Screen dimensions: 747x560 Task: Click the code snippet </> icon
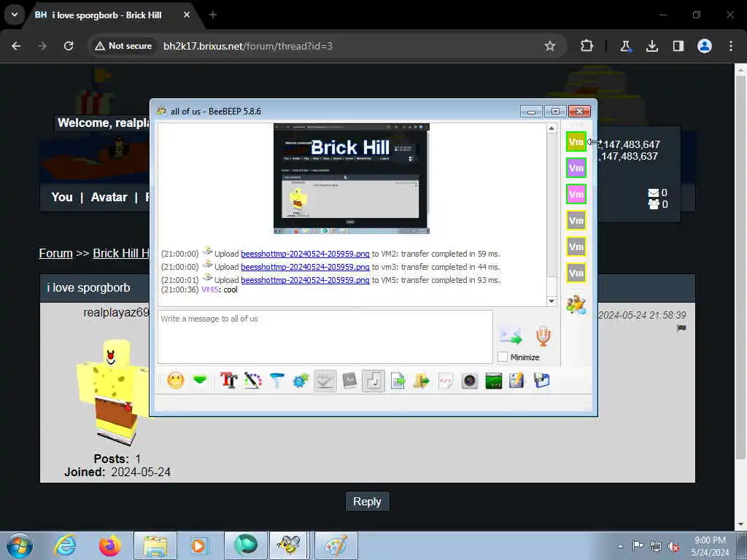click(x=446, y=381)
